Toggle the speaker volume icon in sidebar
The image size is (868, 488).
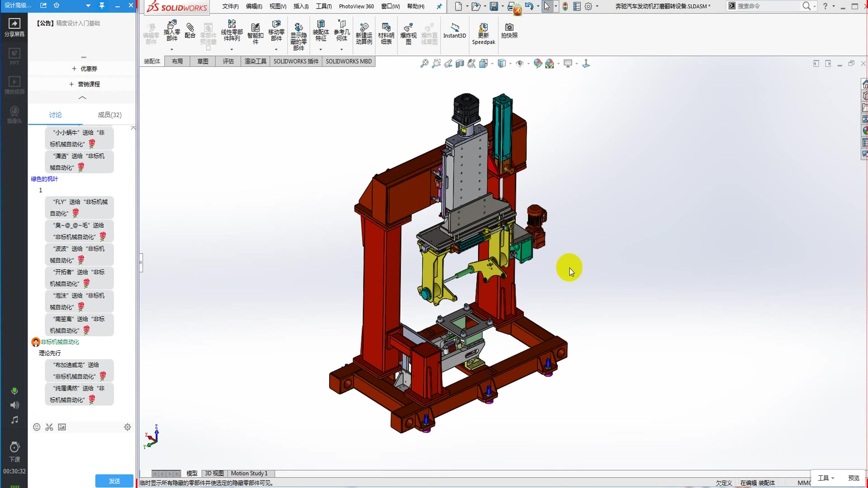(x=14, y=405)
